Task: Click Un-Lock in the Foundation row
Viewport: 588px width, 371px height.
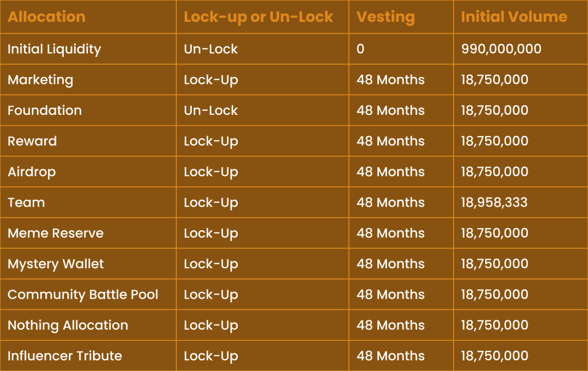Action: pos(211,110)
